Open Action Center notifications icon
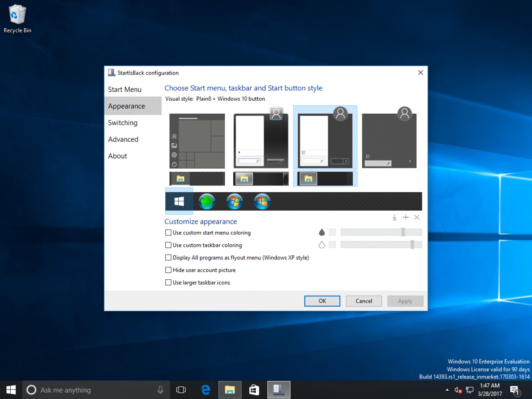Viewport: 532px width, 399px height. pos(515,390)
